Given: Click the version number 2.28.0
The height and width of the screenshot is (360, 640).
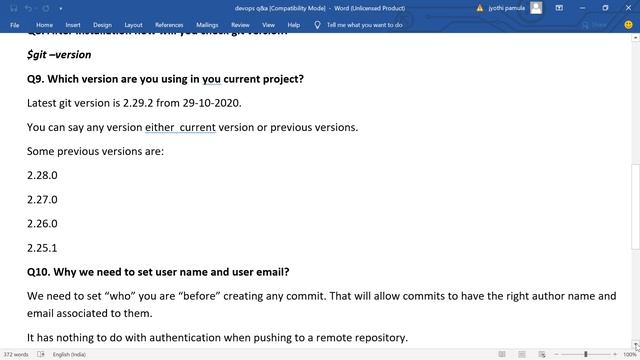Looking at the screenshot, I should 42,176.
